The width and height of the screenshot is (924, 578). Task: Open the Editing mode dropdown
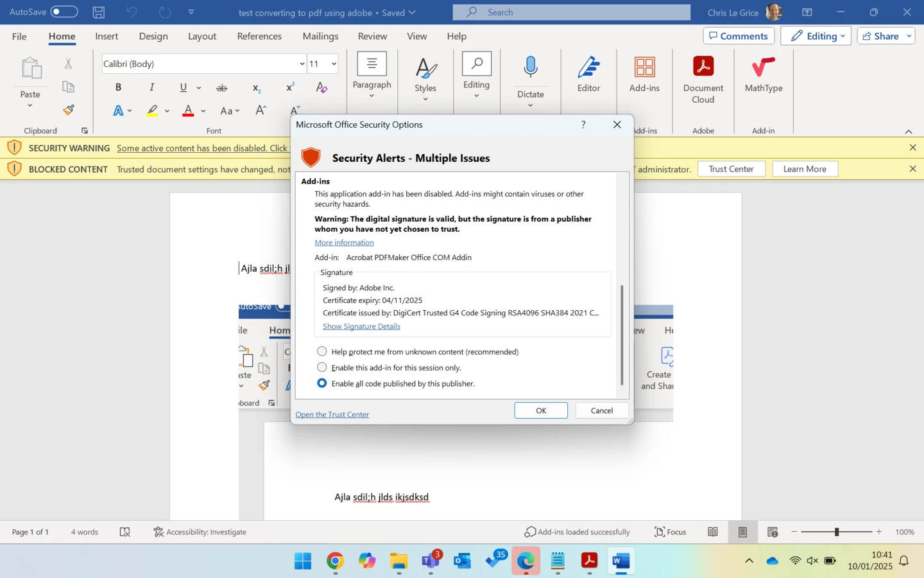click(x=816, y=36)
